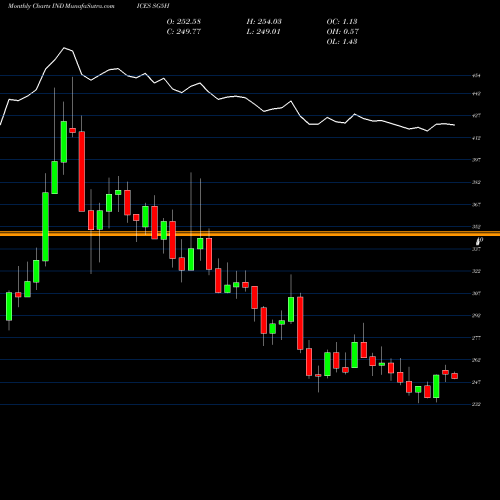500x500 pixels.
Task: Click the 397 price axis label
Action: coord(476,160)
